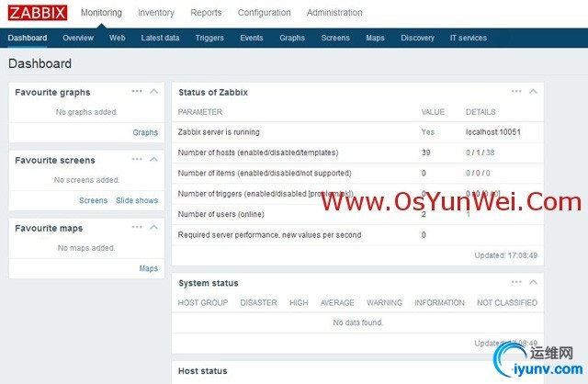This screenshot has height=384, width=588.
Task: Switch to the Triggers tab
Action: (209, 38)
